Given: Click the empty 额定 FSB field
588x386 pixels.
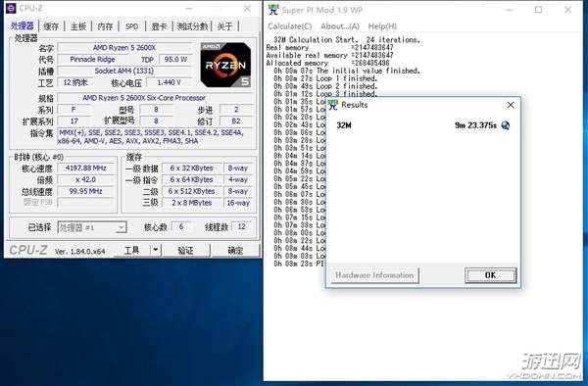Looking at the screenshot, I should coord(86,203).
